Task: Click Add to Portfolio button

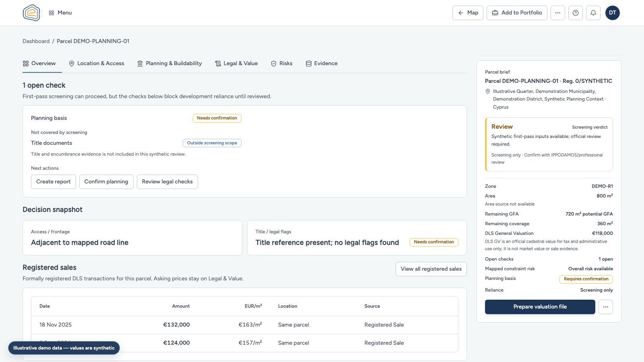Action: pyautogui.click(x=517, y=13)
